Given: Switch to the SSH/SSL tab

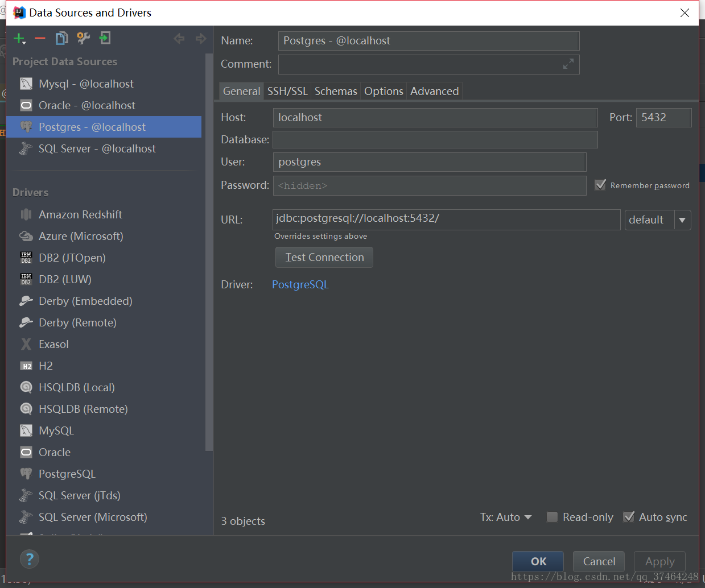Looking at the screenshot, I should tap(287, 91).
